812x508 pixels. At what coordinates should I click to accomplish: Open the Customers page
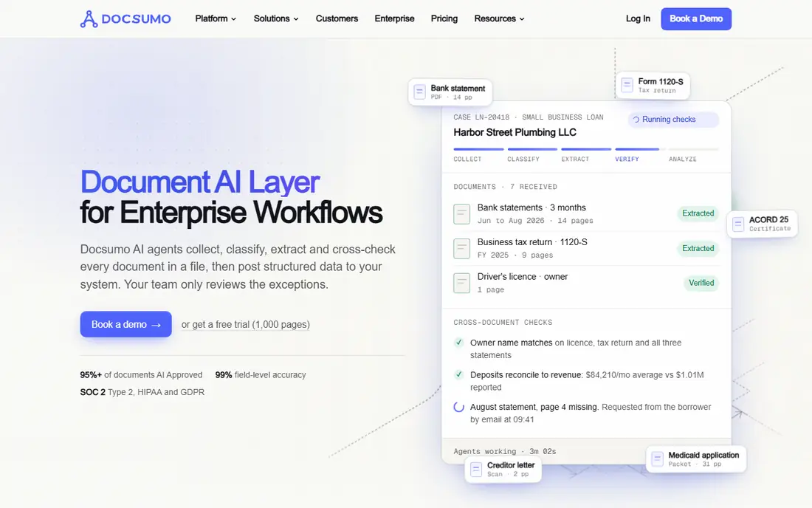[337, 18]
